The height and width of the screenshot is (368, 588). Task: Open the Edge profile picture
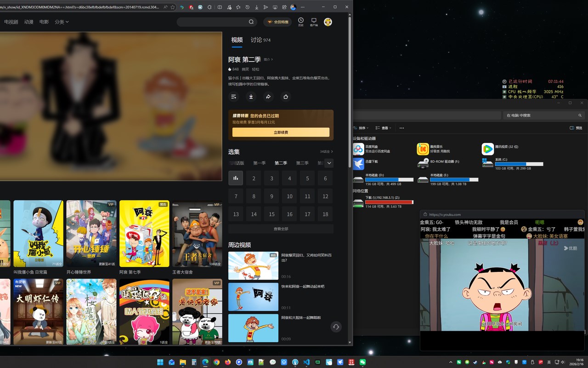pyautogui.click(x=293, y=7)
